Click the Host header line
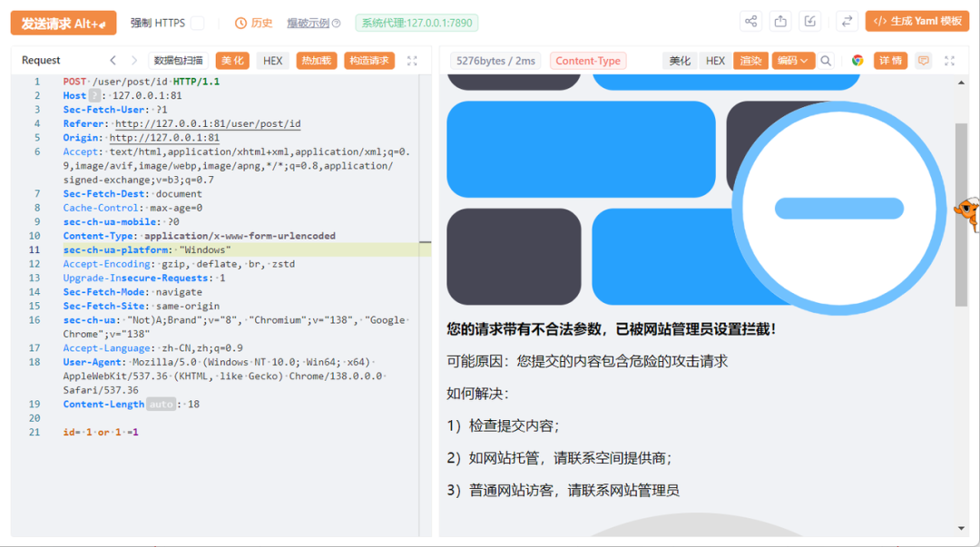980x547 pixels. (x=122, y=95)
